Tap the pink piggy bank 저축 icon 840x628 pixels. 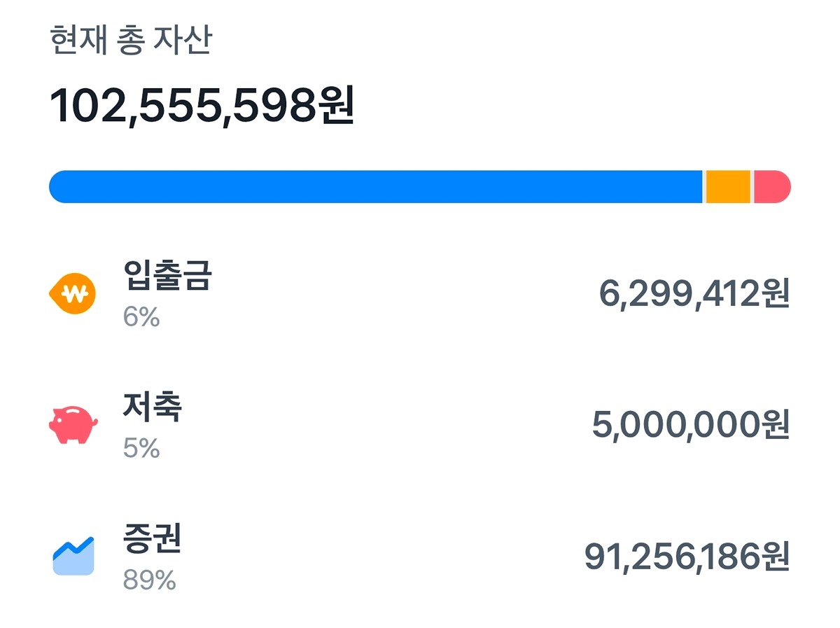73,424
